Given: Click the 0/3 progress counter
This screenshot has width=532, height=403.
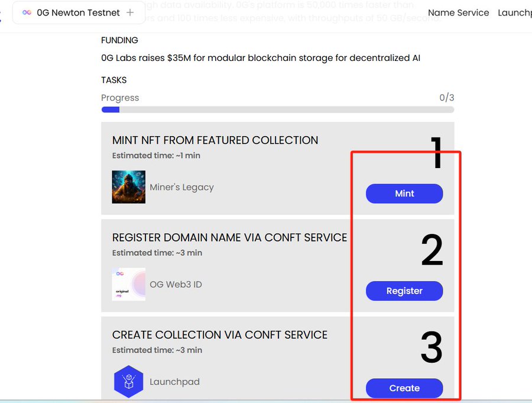Looking at the screenshot, I should pyautogui.click(x=446, y=98).
